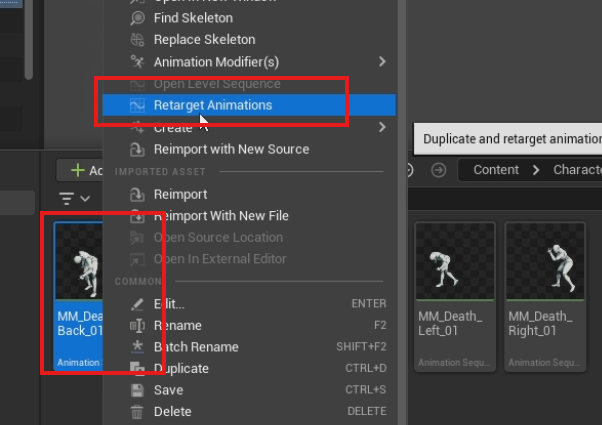Image resolution: width=602 pixels, height=425 pixels.
Task: Expand the Animation Modifier(s) submenu arrow
Action: point(382,62)
